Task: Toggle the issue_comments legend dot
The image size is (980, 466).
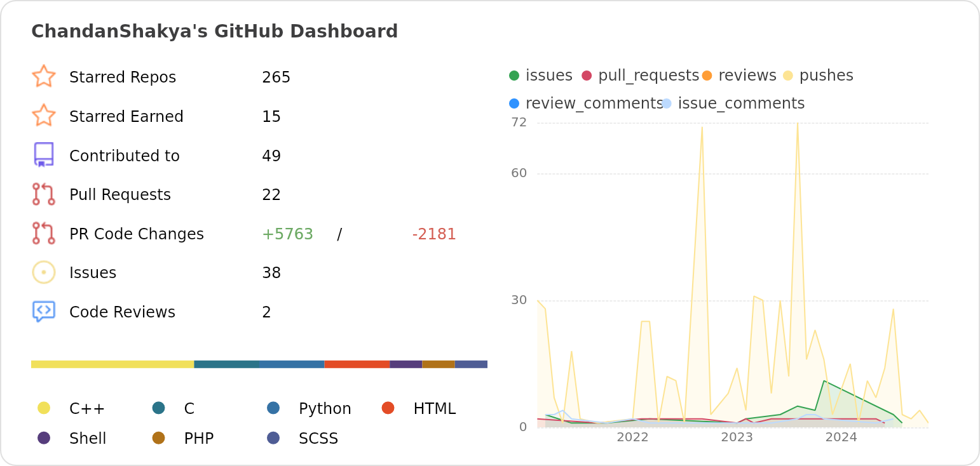Action: (x=667, y=103)
